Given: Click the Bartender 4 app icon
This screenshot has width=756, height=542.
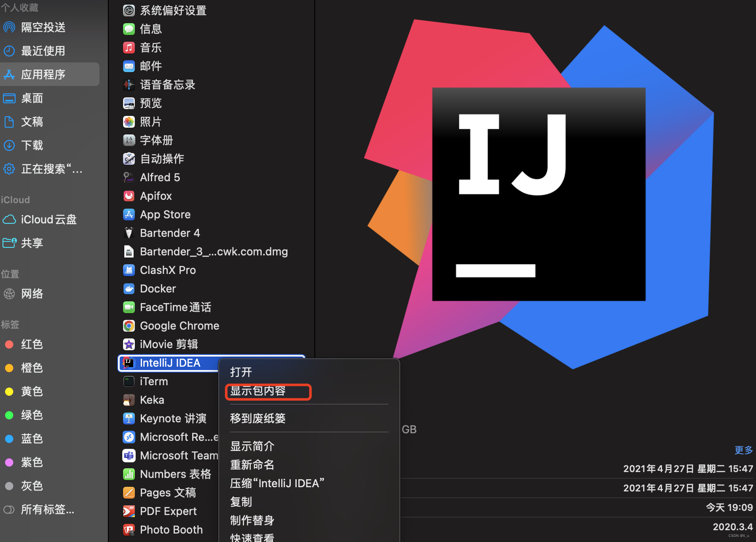Looking at the screenshot, I should [129, 233].
